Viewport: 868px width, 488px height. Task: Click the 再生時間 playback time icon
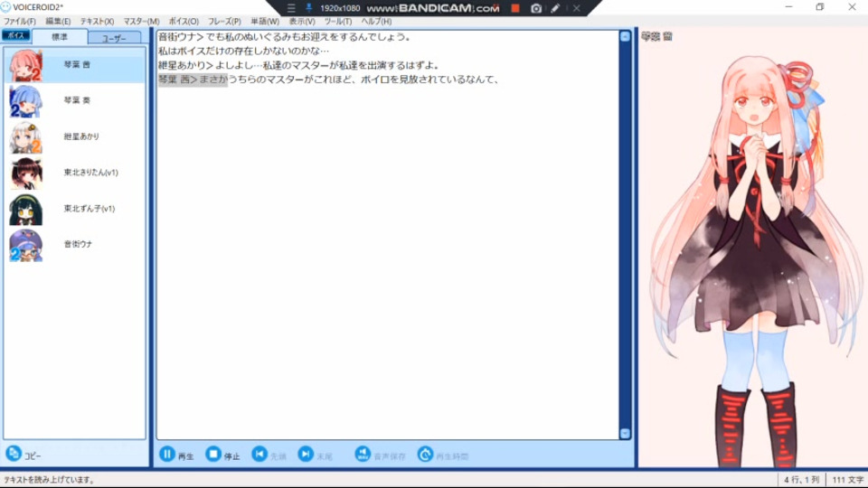tap(425, 455)
